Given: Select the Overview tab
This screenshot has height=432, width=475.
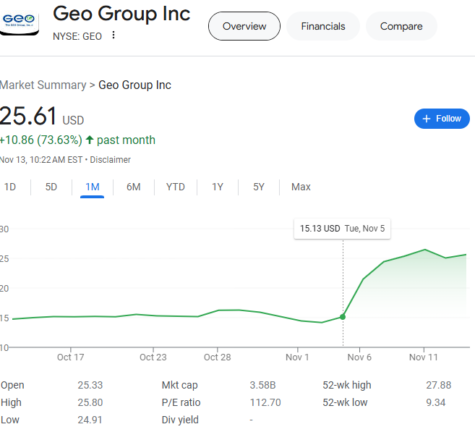Looking at the screenshot, I should [244, 26].
